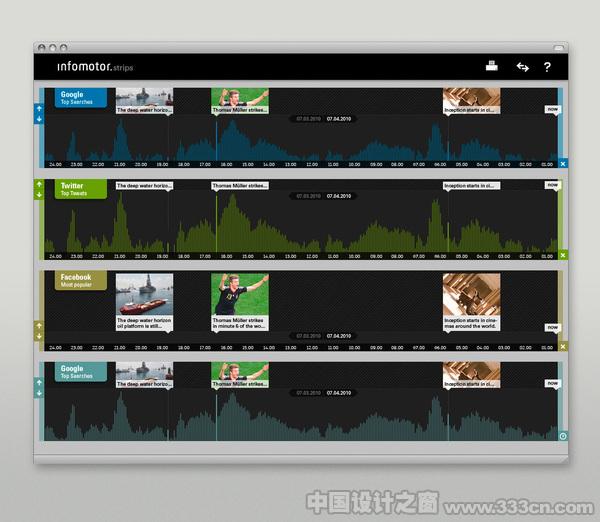Open the large Inception image in the Facebook strip
Viewport: 600px width, 522px height.
point(471,294)
